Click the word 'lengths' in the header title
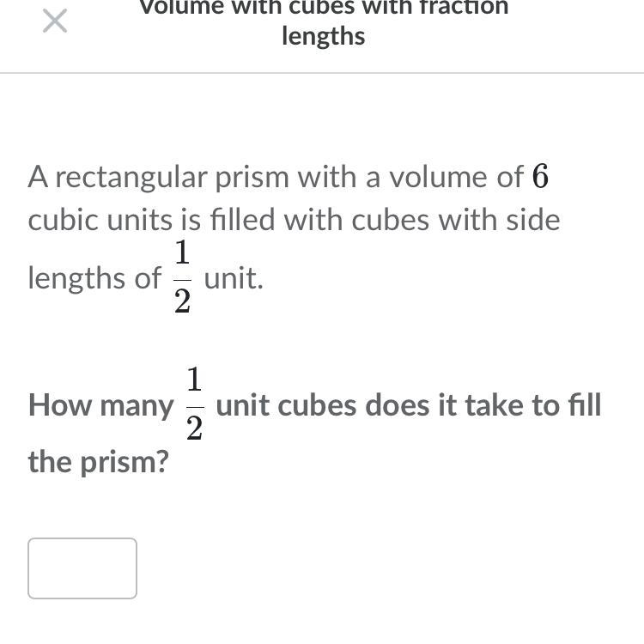 [324, 36]
